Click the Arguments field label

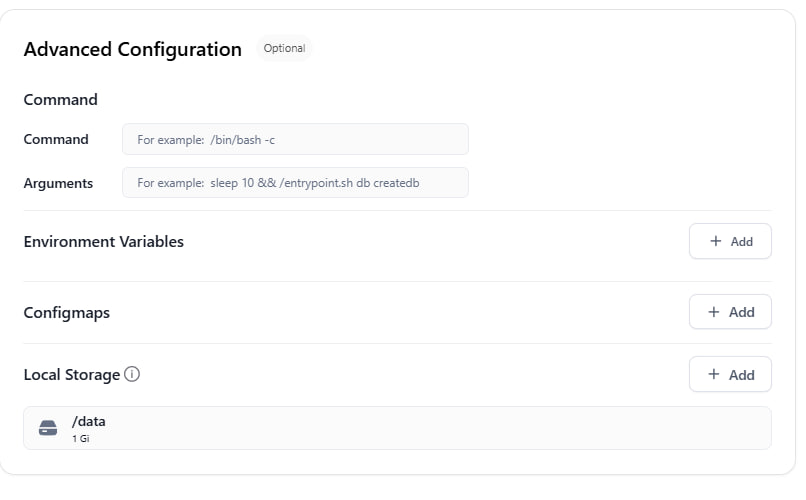[58, 183]
